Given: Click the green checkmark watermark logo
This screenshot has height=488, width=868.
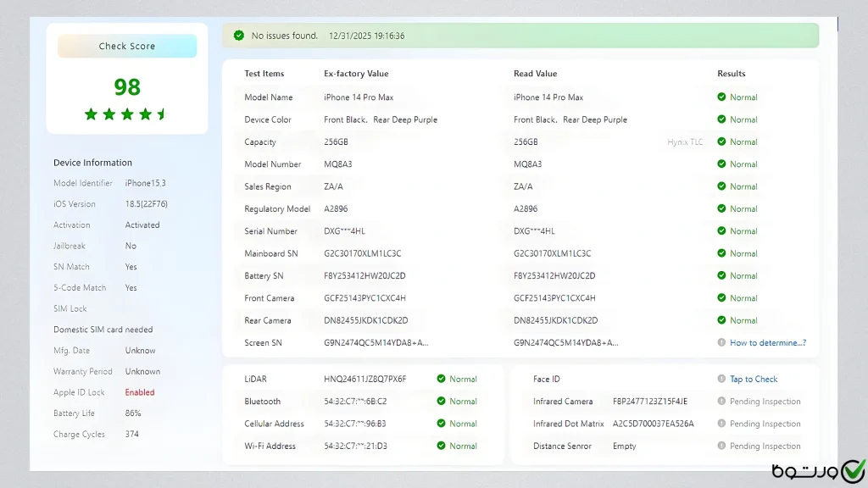Looking at the screenshot, I should [x=851, y=470].
